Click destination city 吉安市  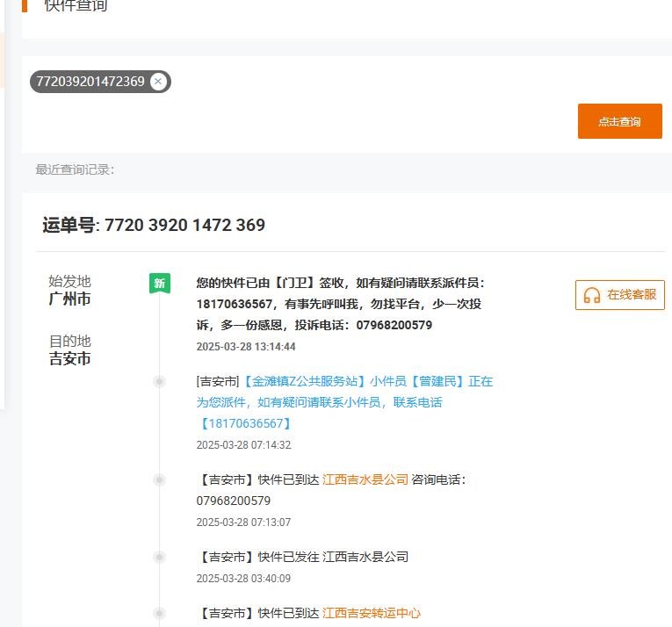coord(70,358)
